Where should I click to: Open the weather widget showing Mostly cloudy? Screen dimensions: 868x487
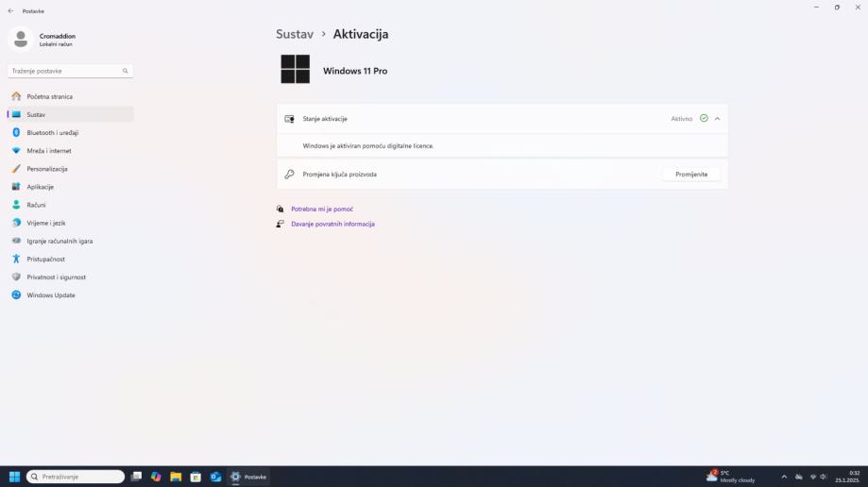[731, 477]
